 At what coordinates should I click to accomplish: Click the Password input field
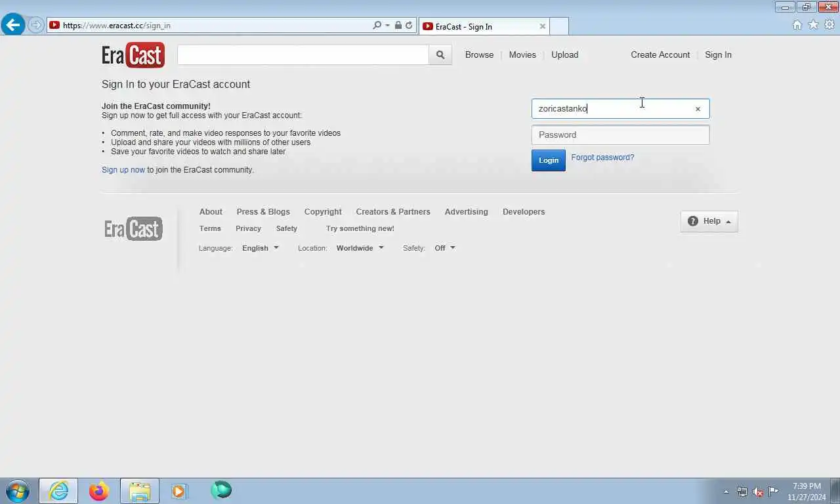coord(620,135)
